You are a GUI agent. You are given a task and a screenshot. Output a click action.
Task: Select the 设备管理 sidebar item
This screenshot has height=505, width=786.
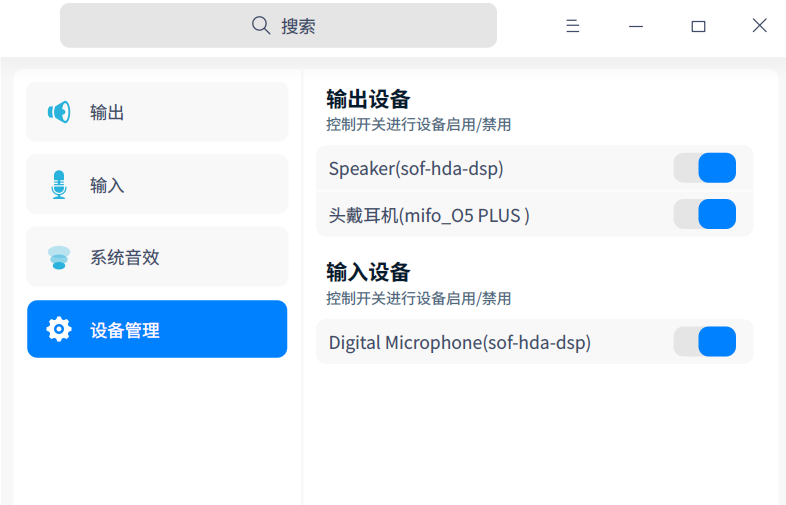click(157, 329)
